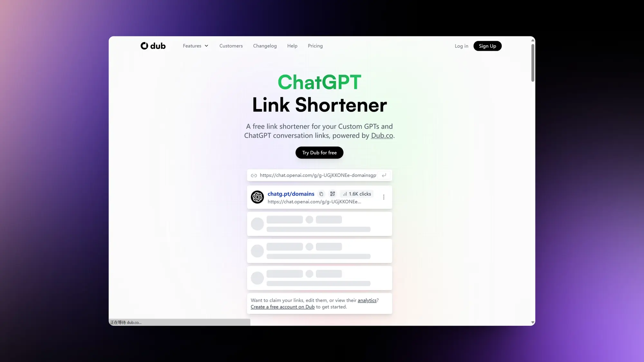The image size is (644, 362).
Task: Click the Pricing menu item
Action: pos(315,46)
